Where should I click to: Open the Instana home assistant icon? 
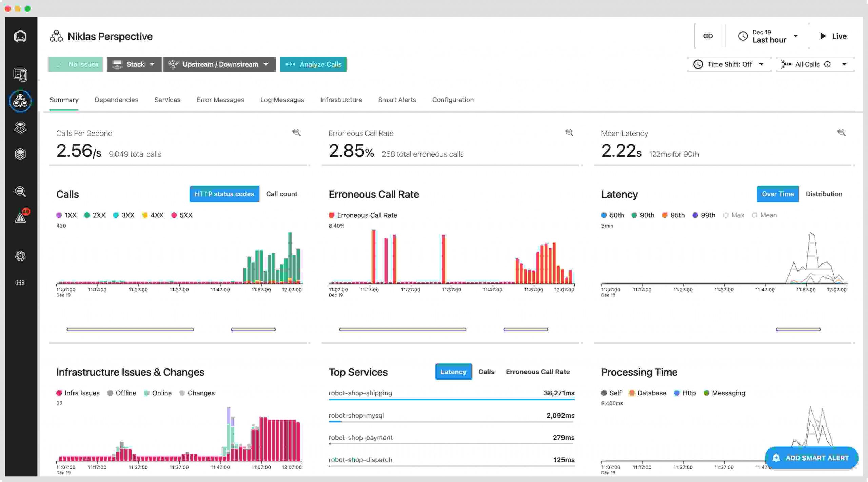pos(21,36)
